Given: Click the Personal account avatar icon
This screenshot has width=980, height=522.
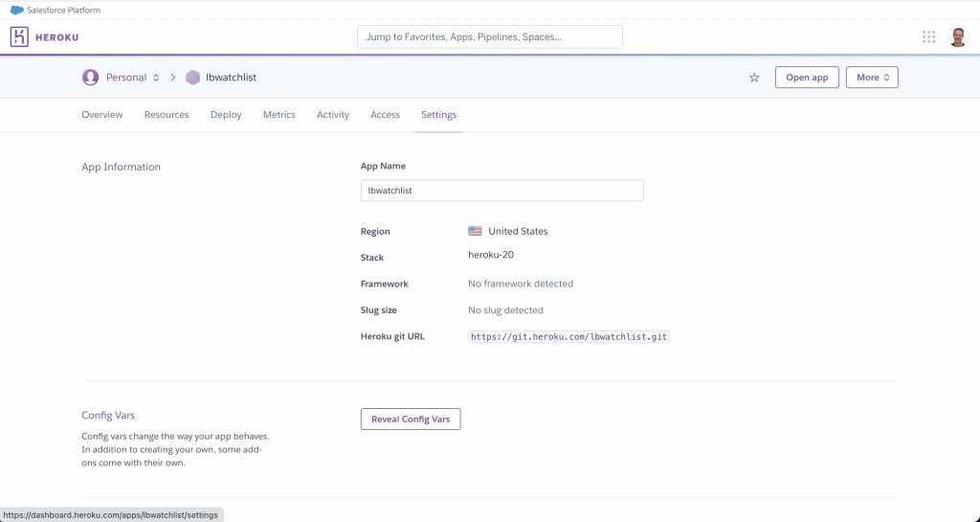Looking at the screenshot, I should [x=91, y=78].
